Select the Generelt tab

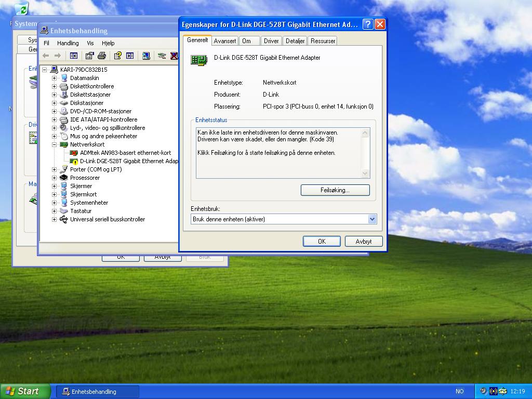pyautogui.click(x=197, y=39)
